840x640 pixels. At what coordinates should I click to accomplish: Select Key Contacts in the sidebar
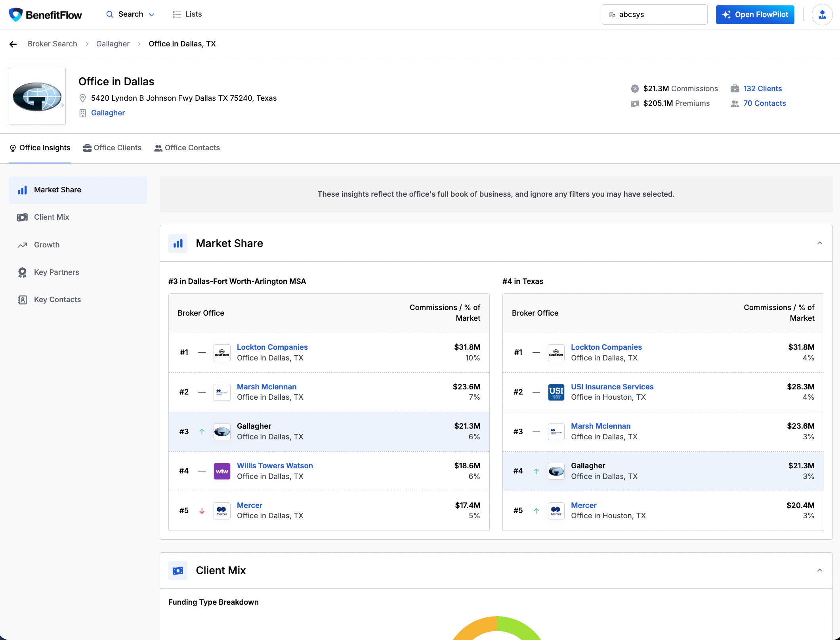[57, 299]
